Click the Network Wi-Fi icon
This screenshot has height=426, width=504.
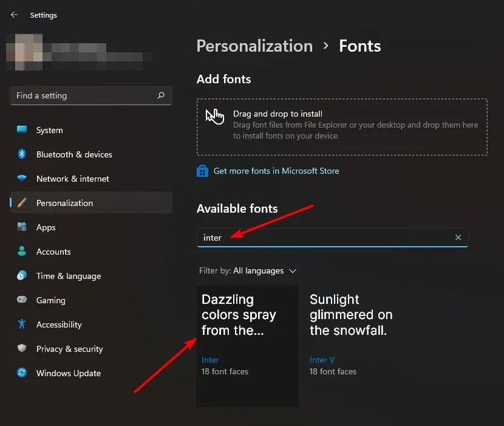tap(22, 178)
